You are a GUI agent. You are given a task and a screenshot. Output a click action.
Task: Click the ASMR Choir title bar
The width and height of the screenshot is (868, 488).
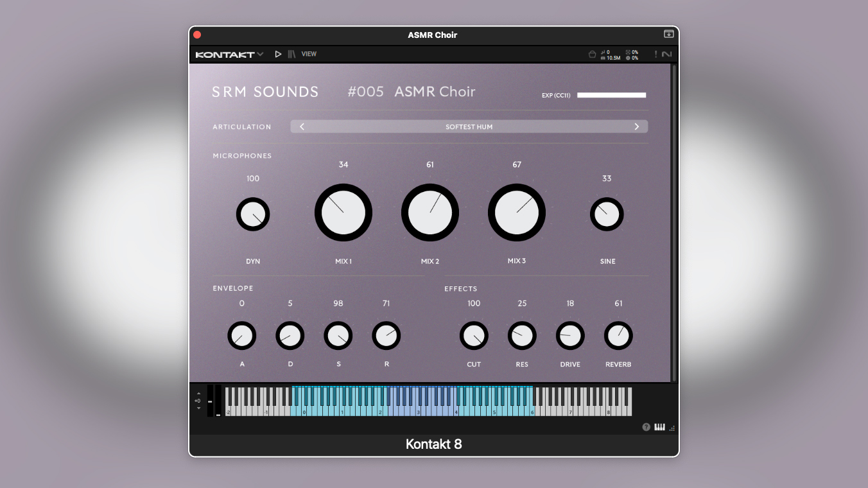tap(432, 35)
